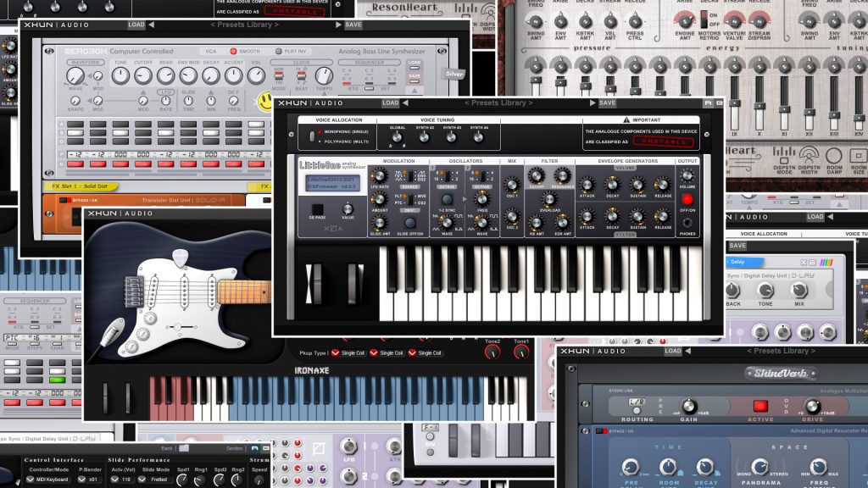
Task: Open Presets Library in the ZeroBox window
Action: point(244,25)
